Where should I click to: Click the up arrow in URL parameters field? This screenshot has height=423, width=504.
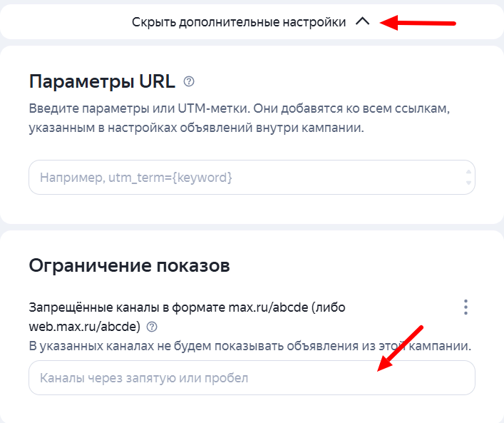coord(468,172)
